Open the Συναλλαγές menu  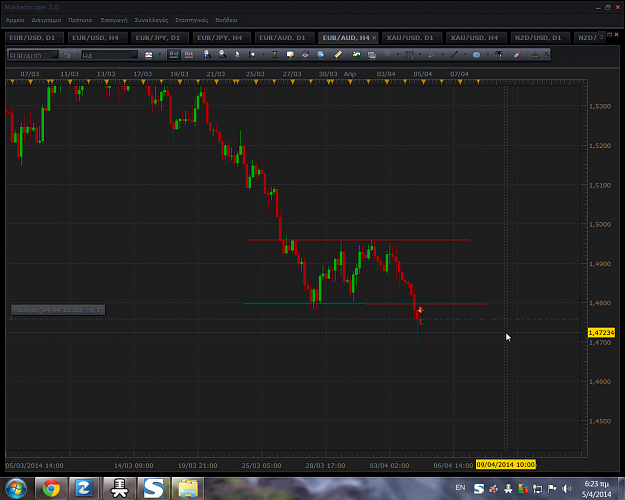tap(151, 20)
